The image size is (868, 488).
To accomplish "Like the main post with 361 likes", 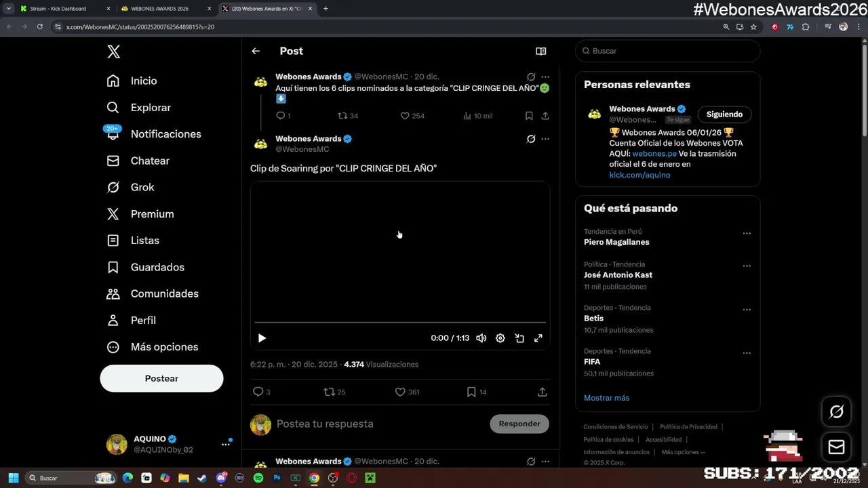I will click(400, 392).
